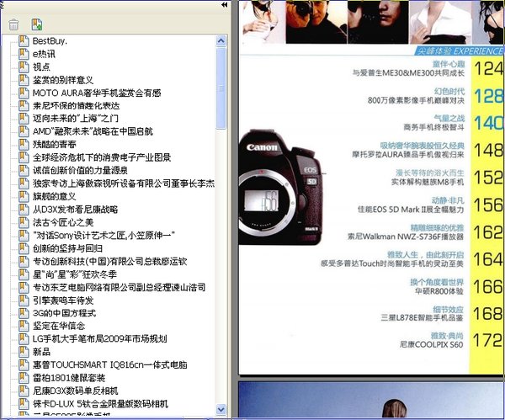Click bookmark icon beside BestBuy.
505x420 pixels.
click(x=24, y=41)
